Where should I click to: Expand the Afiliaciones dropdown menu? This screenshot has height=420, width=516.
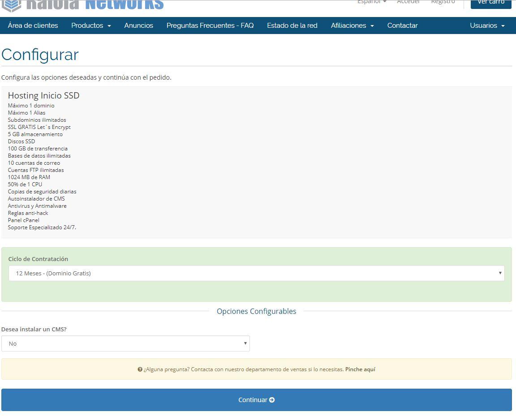click(x=352, y=26)
